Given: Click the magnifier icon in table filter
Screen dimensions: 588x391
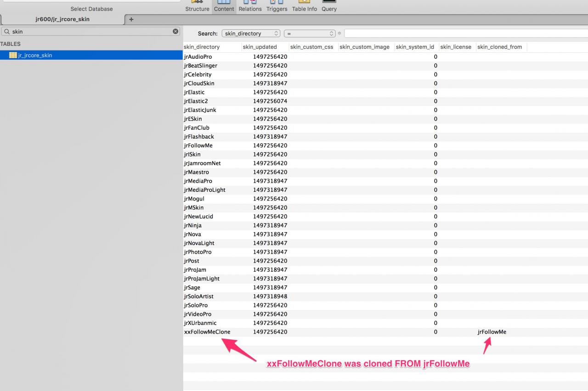Looking at the screenshot, I should click(x=7, y=32).
